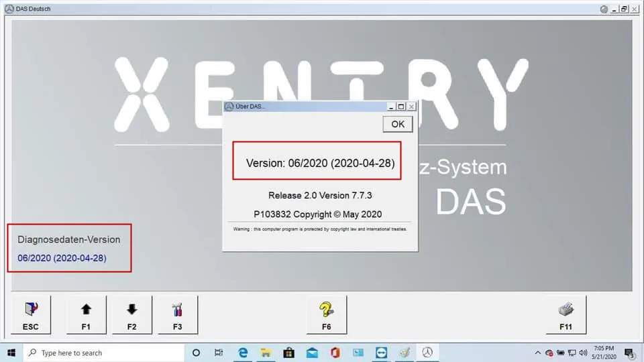Open the Windows Start menu

click(11, 353)
